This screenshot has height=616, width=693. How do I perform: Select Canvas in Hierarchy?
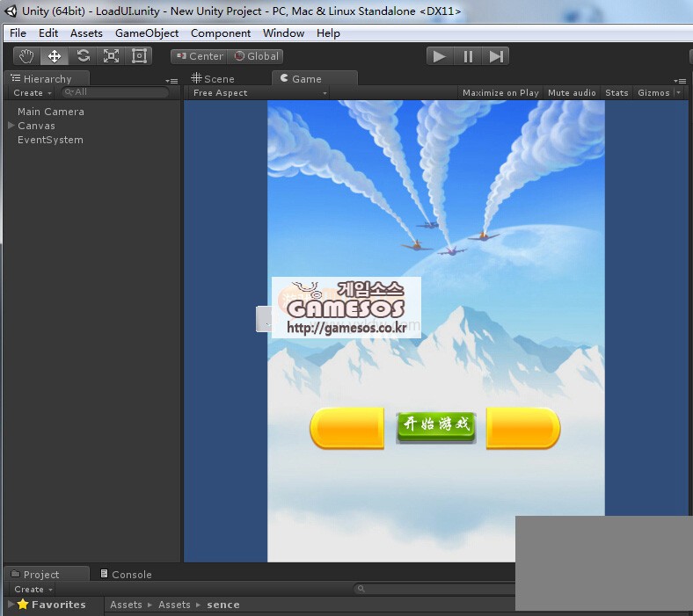36,126
